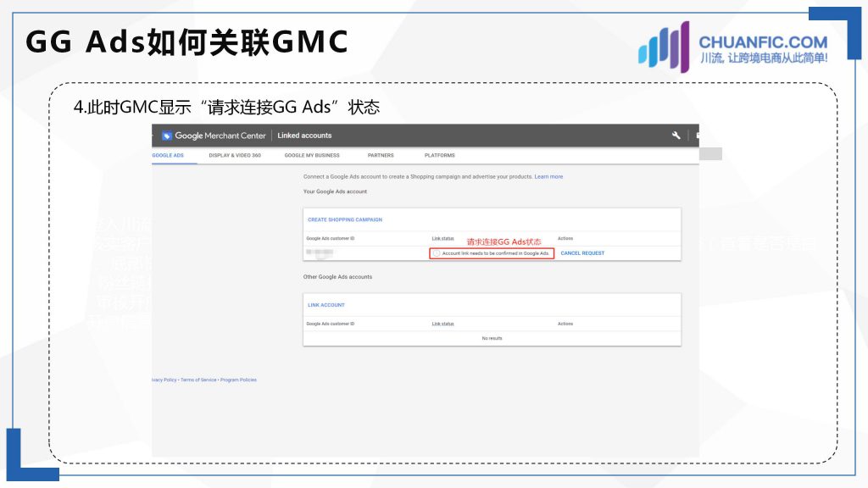Click the partially visible icon right of wrench
868x488 pixels.
(x=696, y=136)
